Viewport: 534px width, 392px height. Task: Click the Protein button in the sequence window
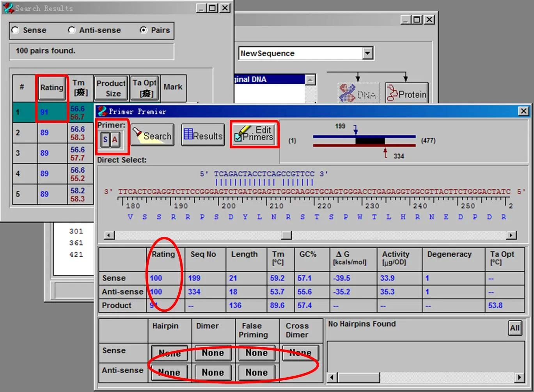(406, 93)
